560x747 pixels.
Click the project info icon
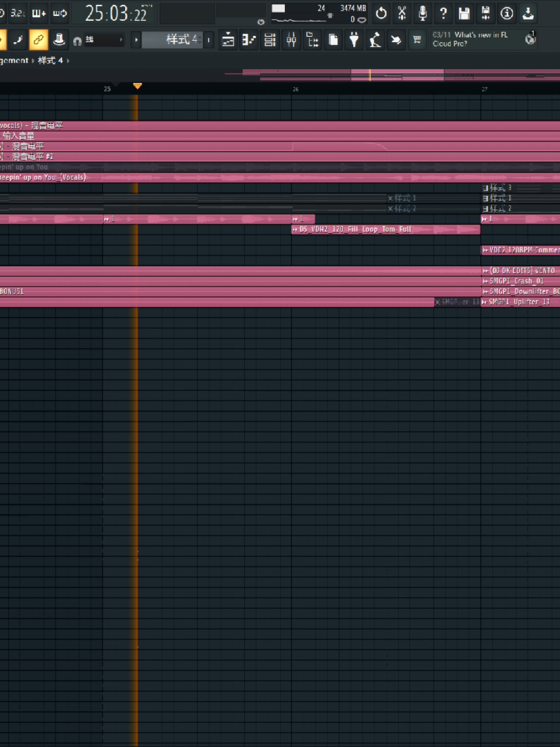pos(506,13)
